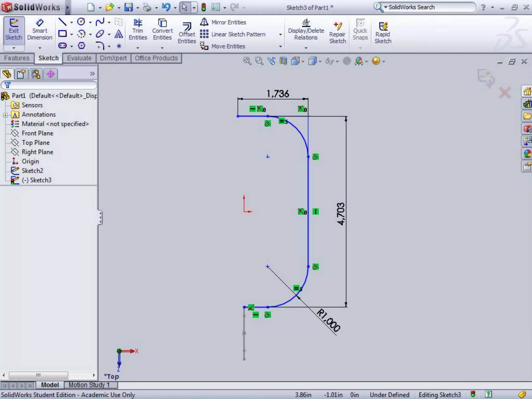Open the ConfigurationManager panel tab
The height and width of the screenshot is (399, 532).
coord(36,74)
